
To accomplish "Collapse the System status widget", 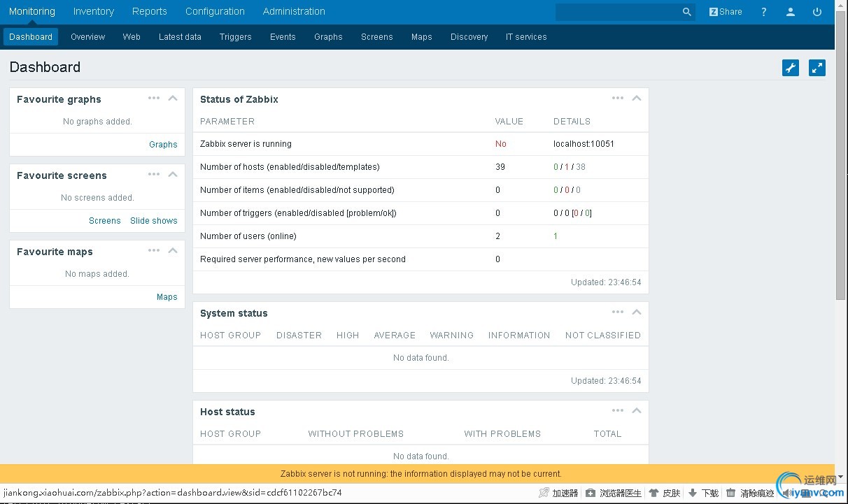I will (x=637, y=312).
